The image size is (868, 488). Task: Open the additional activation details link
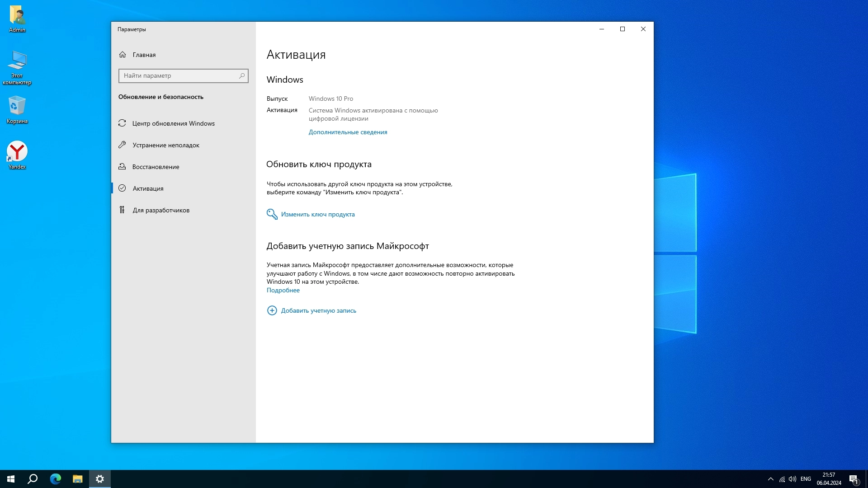click(348, 132)
